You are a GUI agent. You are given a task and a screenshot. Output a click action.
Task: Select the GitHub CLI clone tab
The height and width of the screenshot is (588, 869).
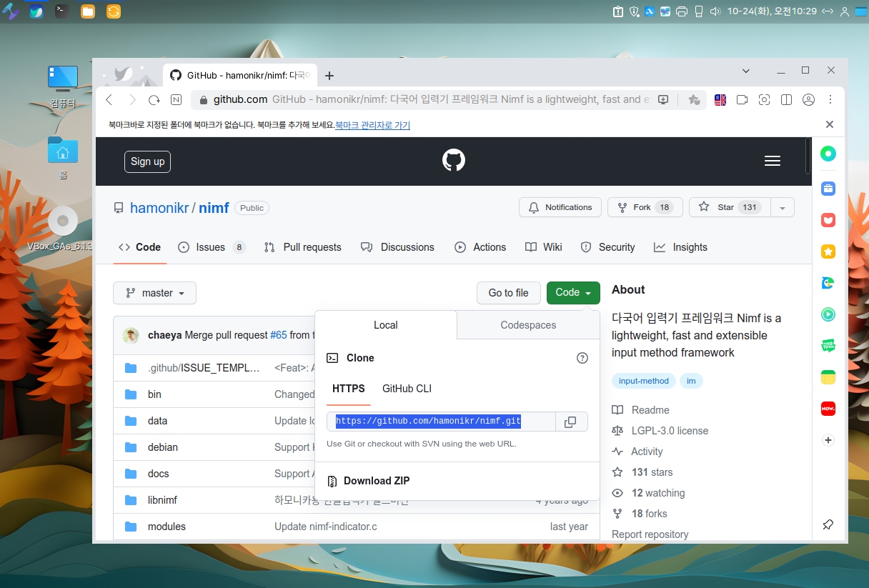click(407, 389)
